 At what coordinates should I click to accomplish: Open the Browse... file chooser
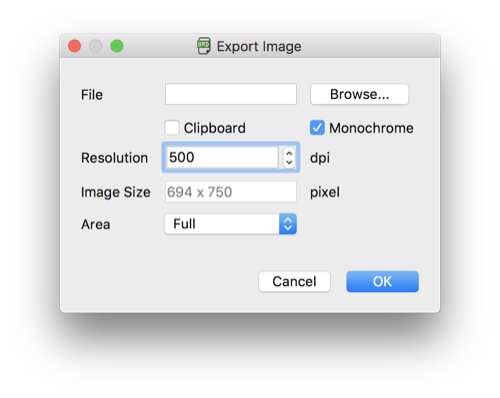coord(359,94)
